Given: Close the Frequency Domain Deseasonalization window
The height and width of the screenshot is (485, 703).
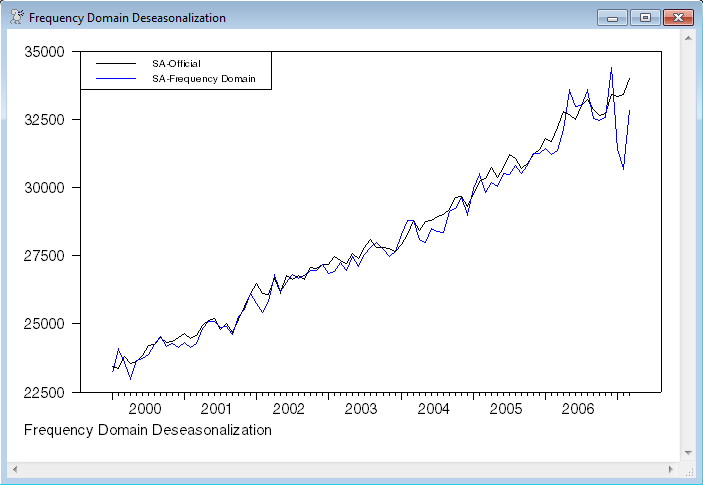Looking at the screenshot, I should [x=678, y=18].
